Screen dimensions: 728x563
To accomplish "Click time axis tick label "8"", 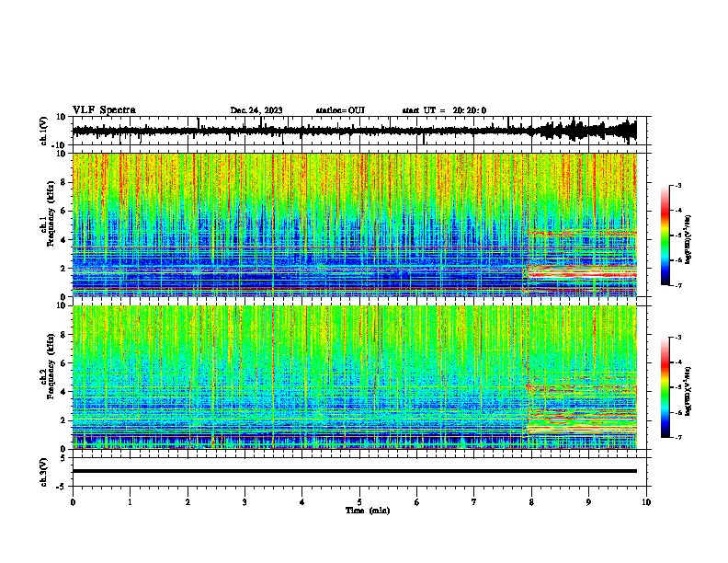I will [531, 502].
